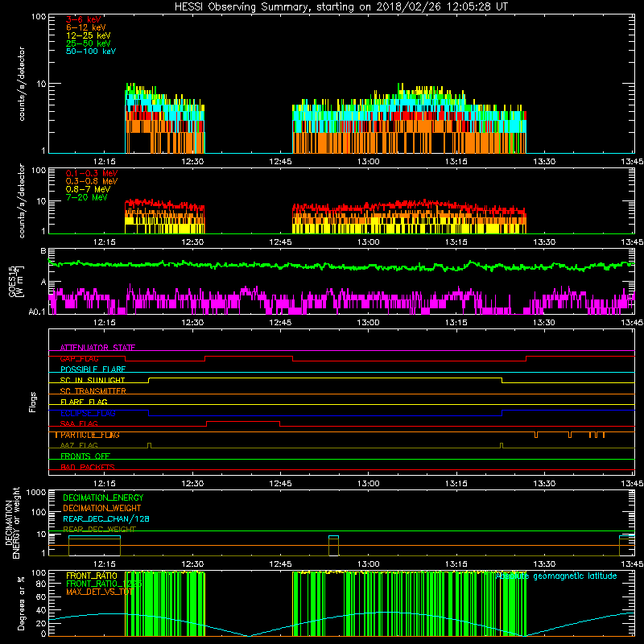Click the A0.1 tick label on GOES plot
Viewport: 644px width, 644px height.
[x=36, y=312]
